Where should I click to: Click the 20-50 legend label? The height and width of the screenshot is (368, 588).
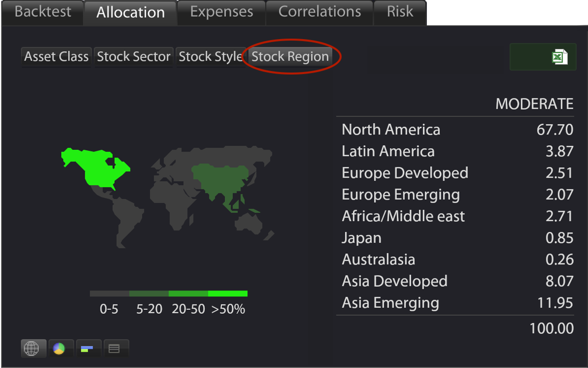coord(188,310)
